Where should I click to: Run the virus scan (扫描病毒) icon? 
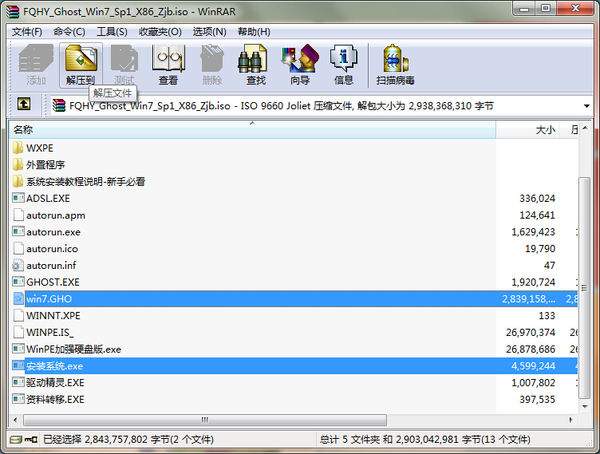pyautogui.click(x=394, y=65)
